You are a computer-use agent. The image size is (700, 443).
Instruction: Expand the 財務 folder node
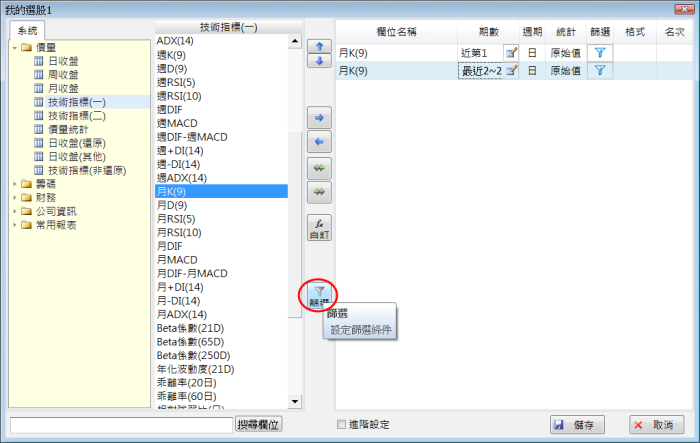pyautogui.click(x=15, y=197)
